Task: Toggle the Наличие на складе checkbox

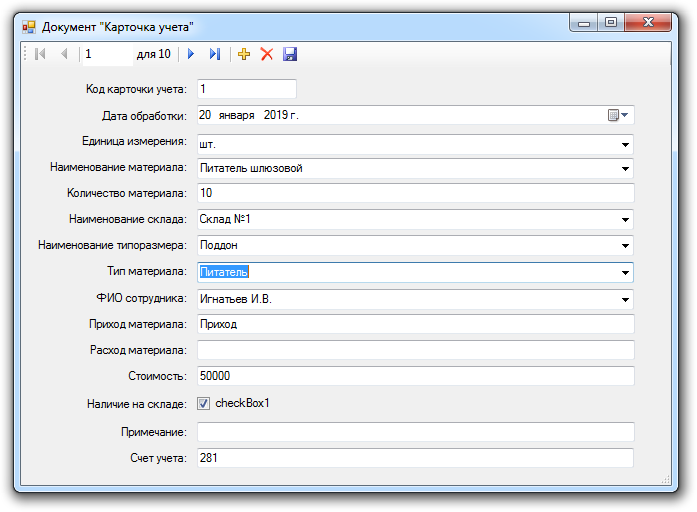Action: [x=204, y=404]
